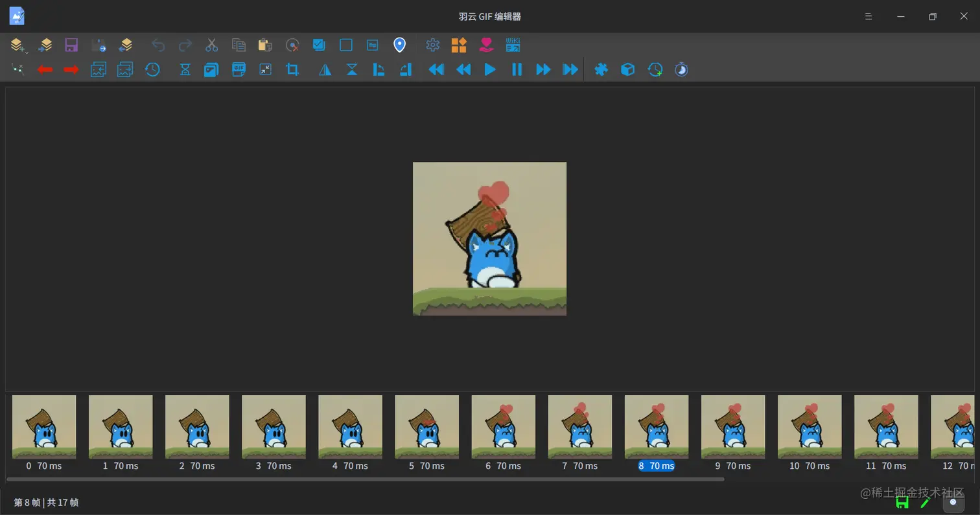
Task: Click the stacked image frames icon
Action: click(x=211, y=69)
